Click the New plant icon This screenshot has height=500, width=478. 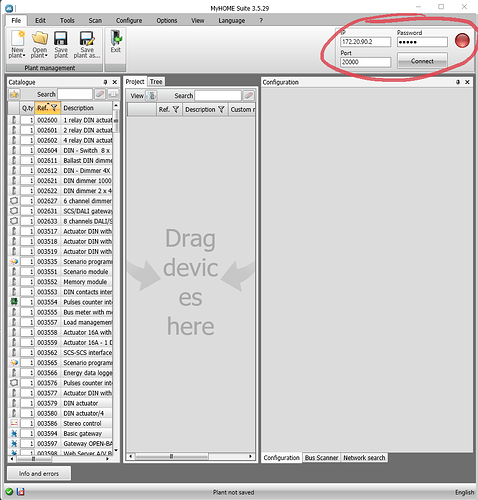18,38
